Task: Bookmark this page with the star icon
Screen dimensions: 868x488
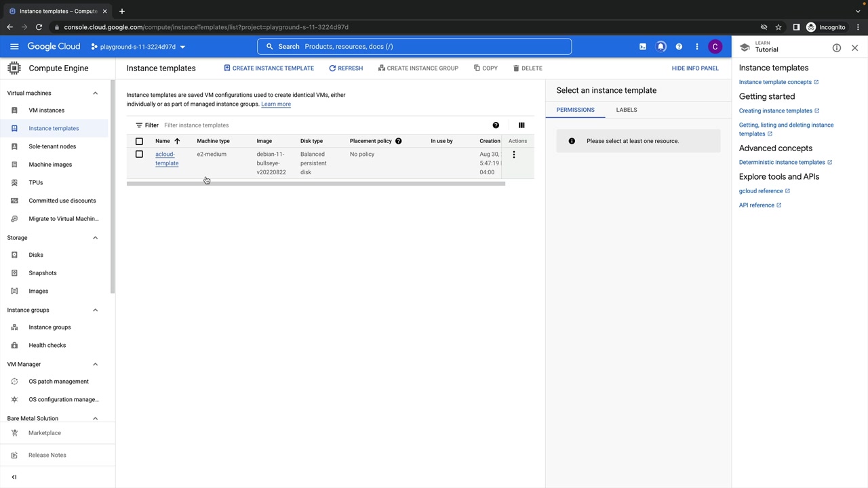Action: (x=778, y=27)
